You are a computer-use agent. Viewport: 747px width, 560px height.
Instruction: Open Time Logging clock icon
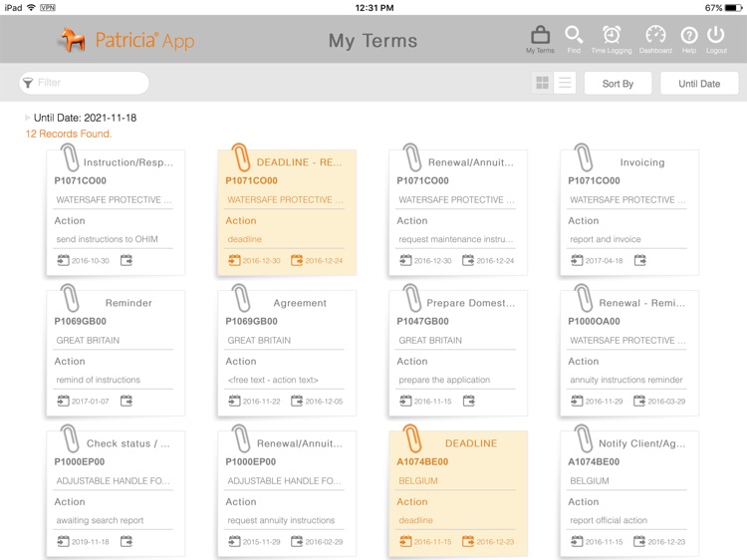(612, 36)
